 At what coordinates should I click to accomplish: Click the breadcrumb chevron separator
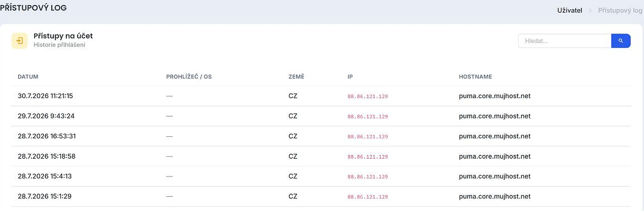click(590, 11)
